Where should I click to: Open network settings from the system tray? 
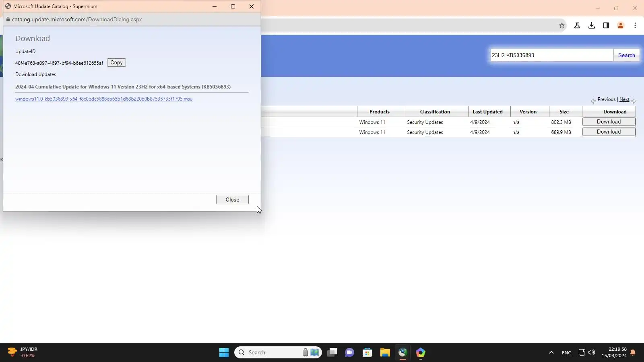pyautogui.click(x=582, y=352)
